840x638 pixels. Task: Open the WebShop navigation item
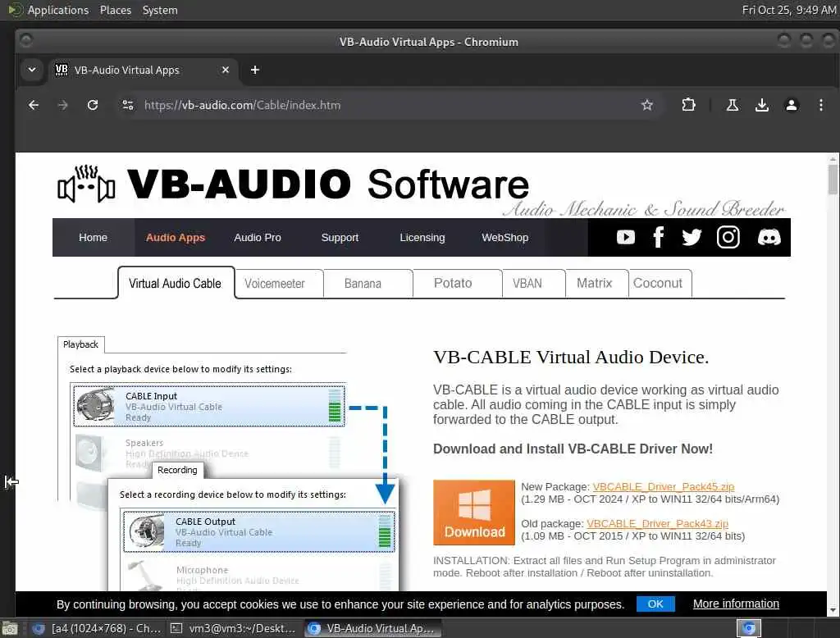click(504, 237)
